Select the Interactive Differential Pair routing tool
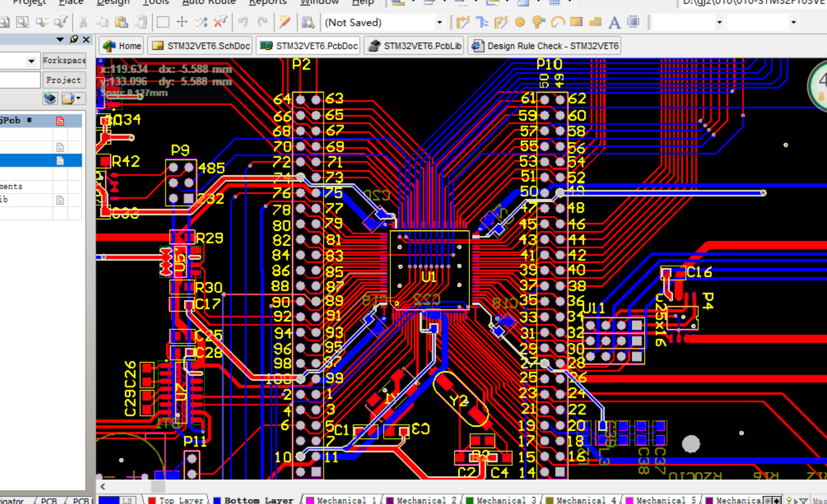827x504 pixels. tap(482, 22)
